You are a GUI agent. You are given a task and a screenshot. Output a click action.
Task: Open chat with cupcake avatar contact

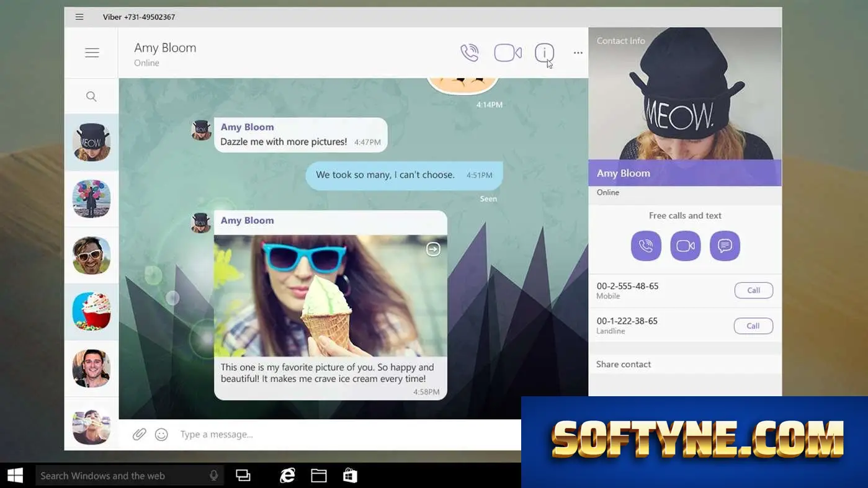91,311
